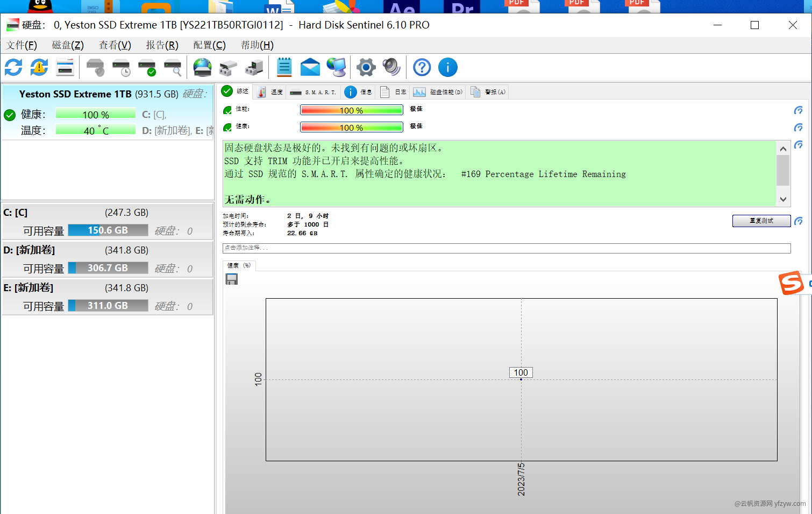Image resolution: width=812 pixels, height=514 pixels.
Task: Switch to the 磁盘性能(D) tab
Action: coord(438,92)
